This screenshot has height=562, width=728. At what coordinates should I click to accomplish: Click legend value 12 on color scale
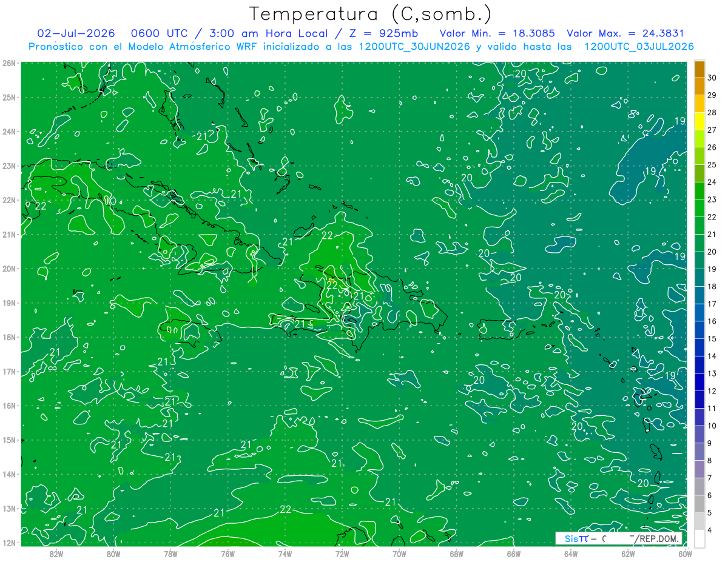(x=712, y=391)
